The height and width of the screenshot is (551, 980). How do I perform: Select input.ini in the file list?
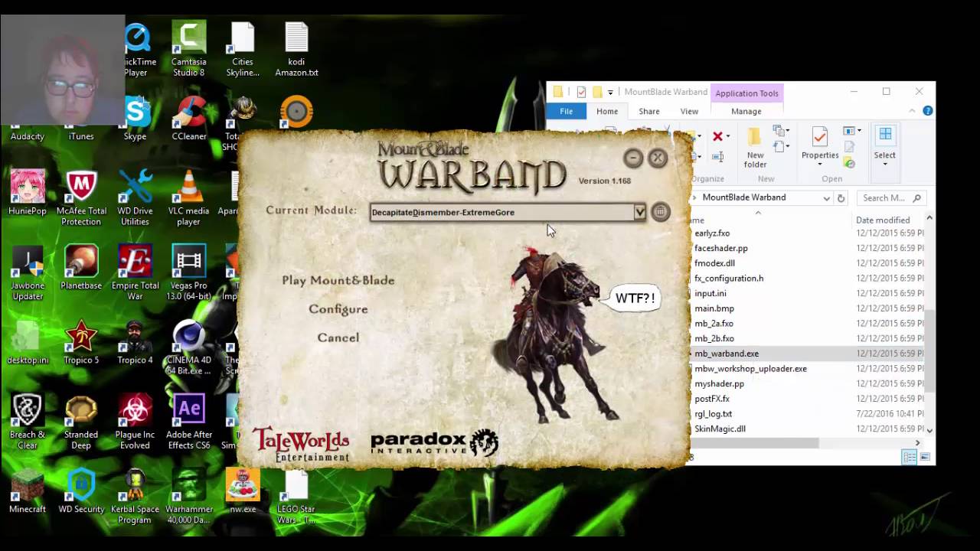tap(710, 293)
